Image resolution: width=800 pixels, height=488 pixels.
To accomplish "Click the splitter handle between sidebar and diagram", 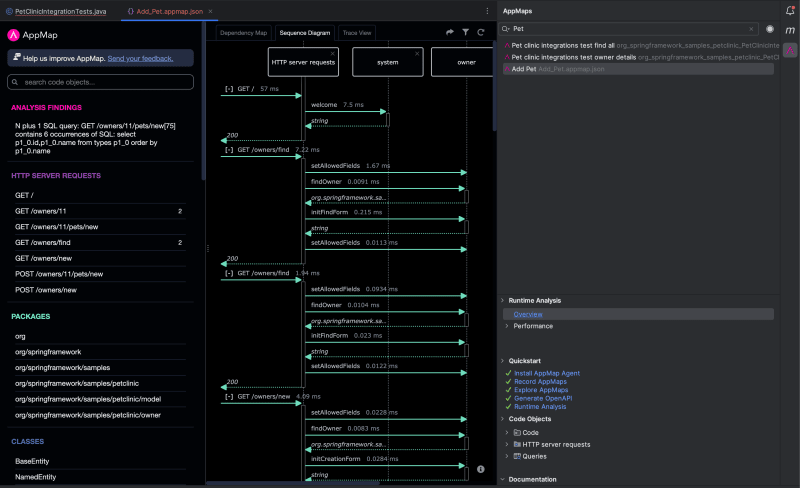I will (208, 249).
